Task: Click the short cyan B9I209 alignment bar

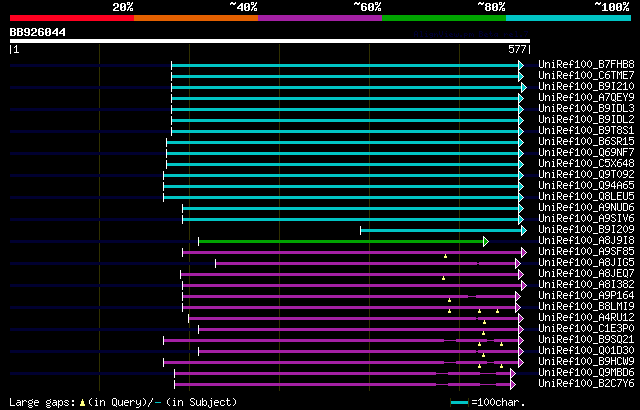Action: click(x=441, y=230)
